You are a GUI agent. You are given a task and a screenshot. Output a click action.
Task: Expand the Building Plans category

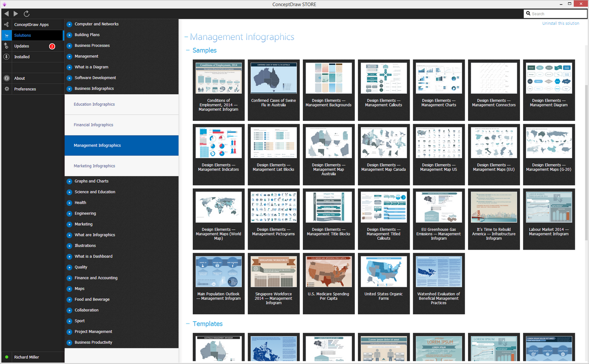69,35
